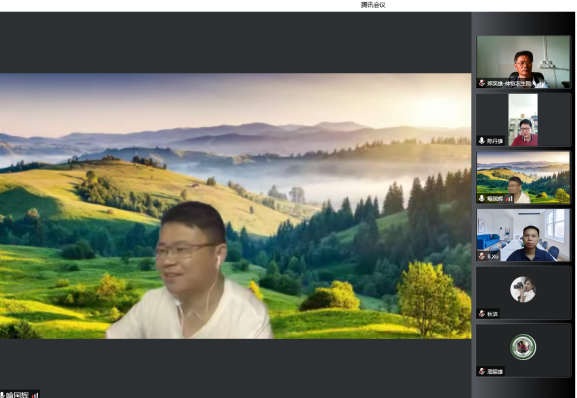Click the round avatar of woman holding camera
577x398 pixels.
523,289
